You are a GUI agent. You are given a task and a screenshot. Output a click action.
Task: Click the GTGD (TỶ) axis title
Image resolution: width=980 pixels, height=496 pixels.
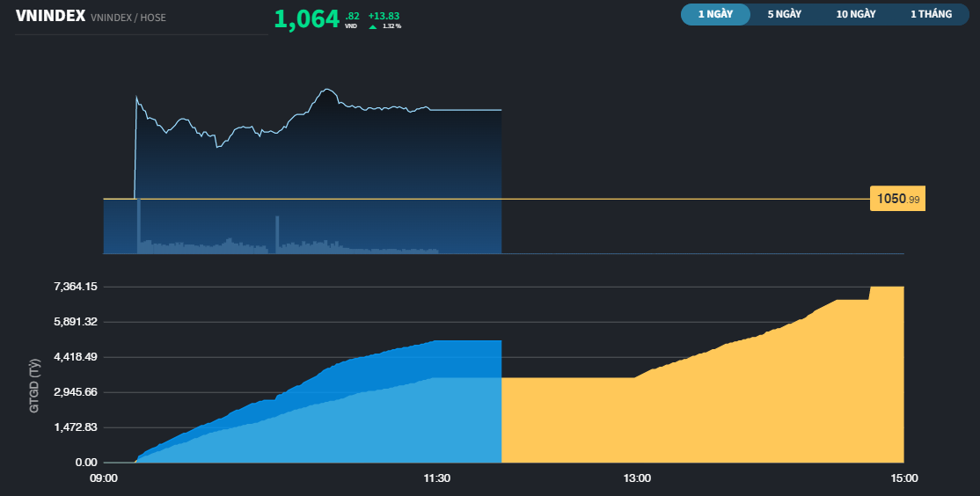[35, 386]
